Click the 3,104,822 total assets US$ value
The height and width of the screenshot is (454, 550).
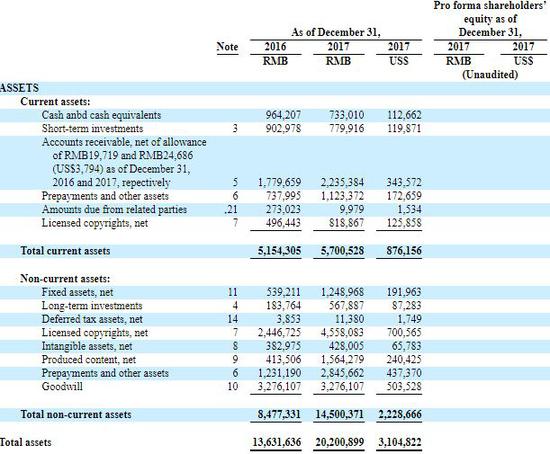click(x=400, y=442)
